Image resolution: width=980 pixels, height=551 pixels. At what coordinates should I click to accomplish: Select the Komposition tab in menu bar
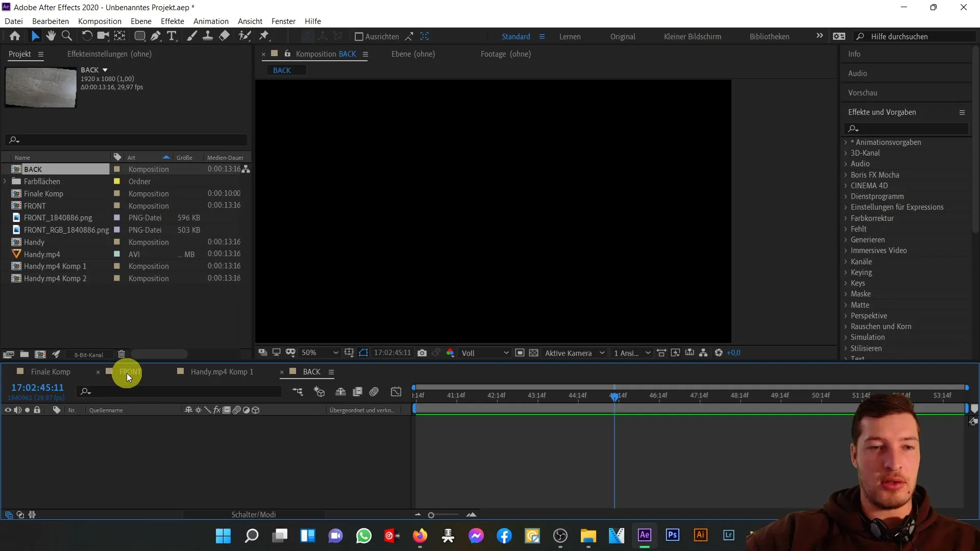point(100,21)
